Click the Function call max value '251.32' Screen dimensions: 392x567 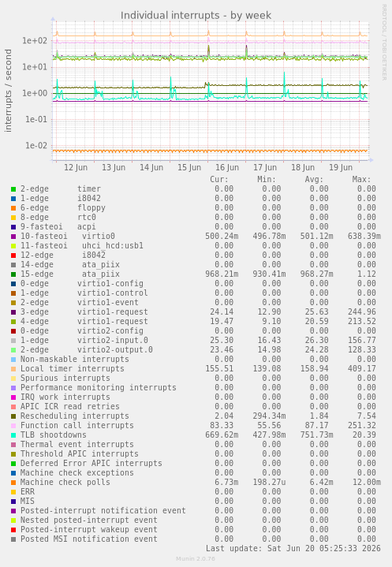point(362,426)
